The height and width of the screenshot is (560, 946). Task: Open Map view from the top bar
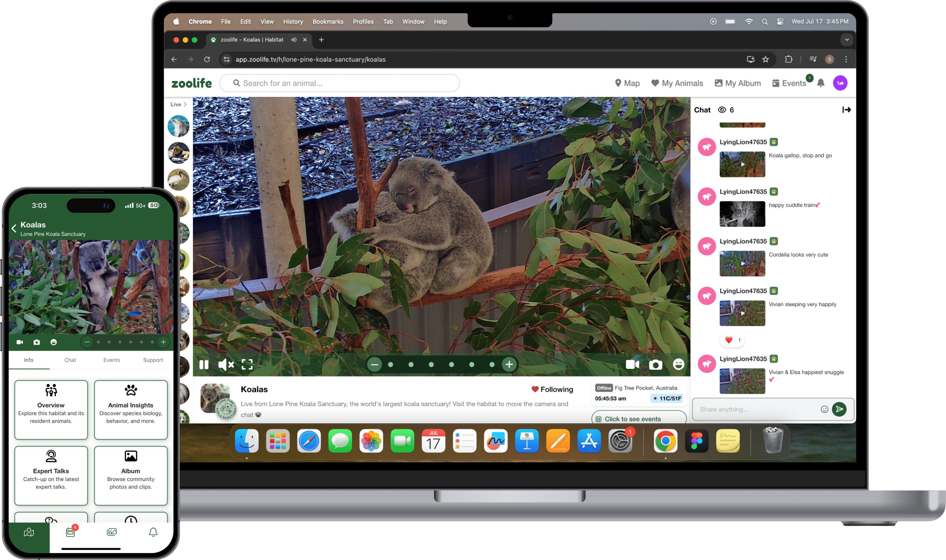pyautogui.click(x=627, y=83)
